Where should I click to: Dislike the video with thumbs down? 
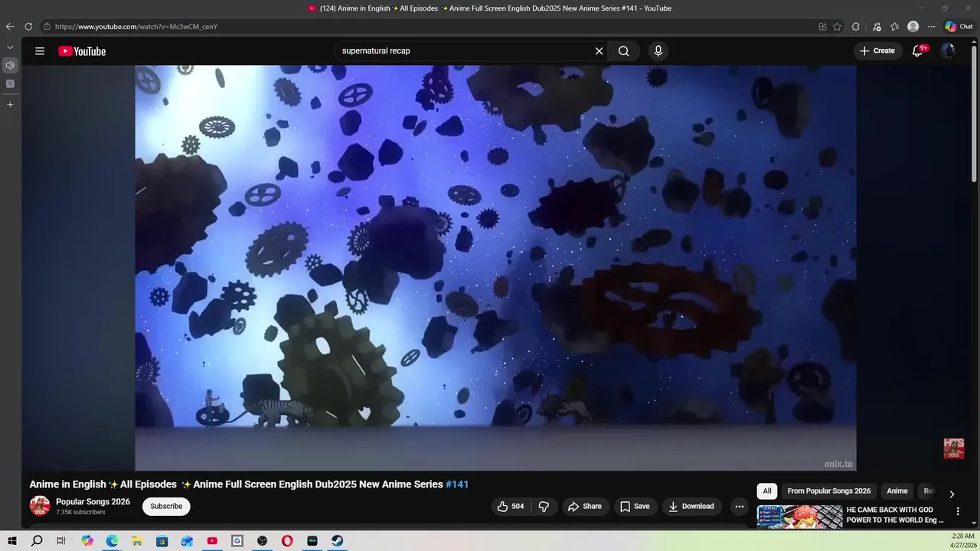[544, 507]
